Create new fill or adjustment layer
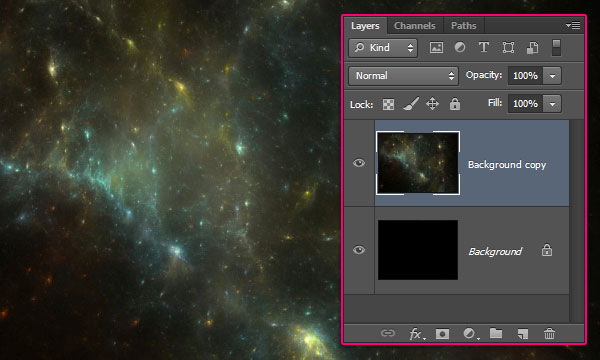This screenshot has width=600, height=360. (470, 334)
